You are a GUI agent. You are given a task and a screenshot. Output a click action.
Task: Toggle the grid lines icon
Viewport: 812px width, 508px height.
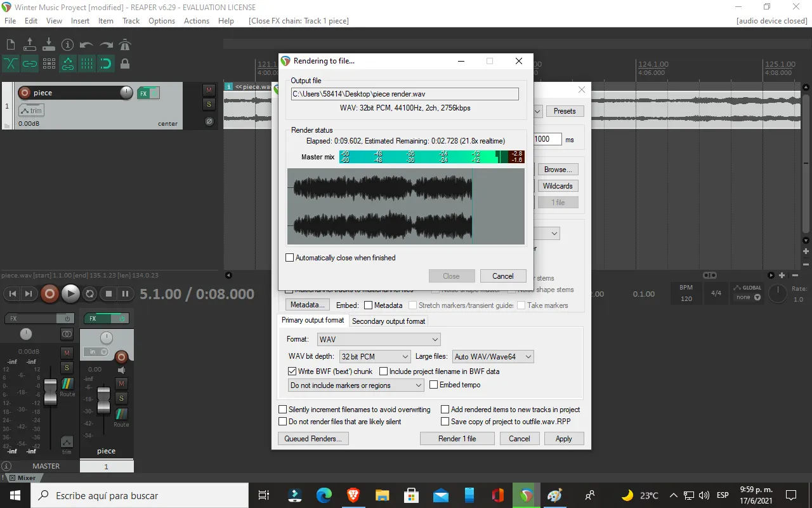87,63
